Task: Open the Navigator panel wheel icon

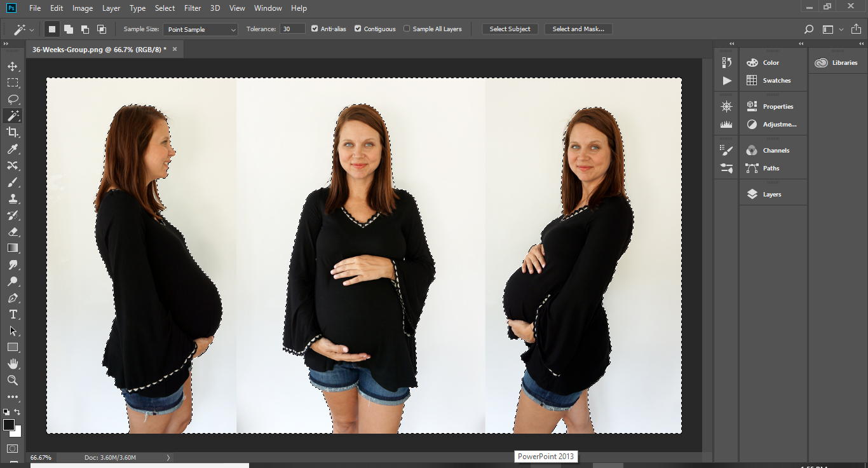Action: [x=727, y=106]
